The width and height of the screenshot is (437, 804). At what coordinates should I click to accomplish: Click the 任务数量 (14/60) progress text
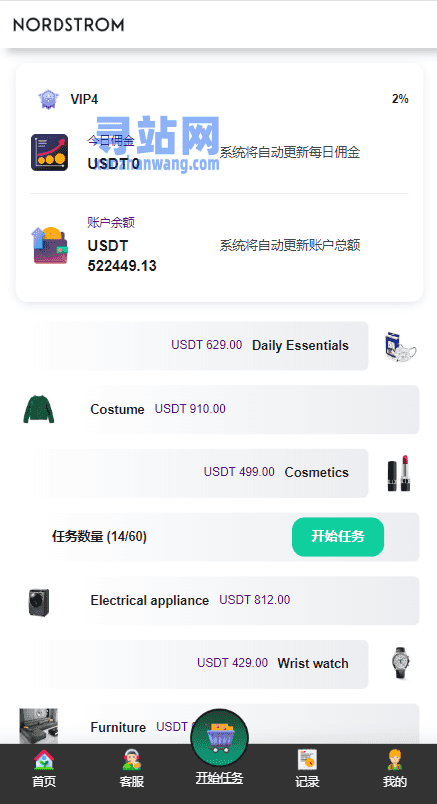100,537
